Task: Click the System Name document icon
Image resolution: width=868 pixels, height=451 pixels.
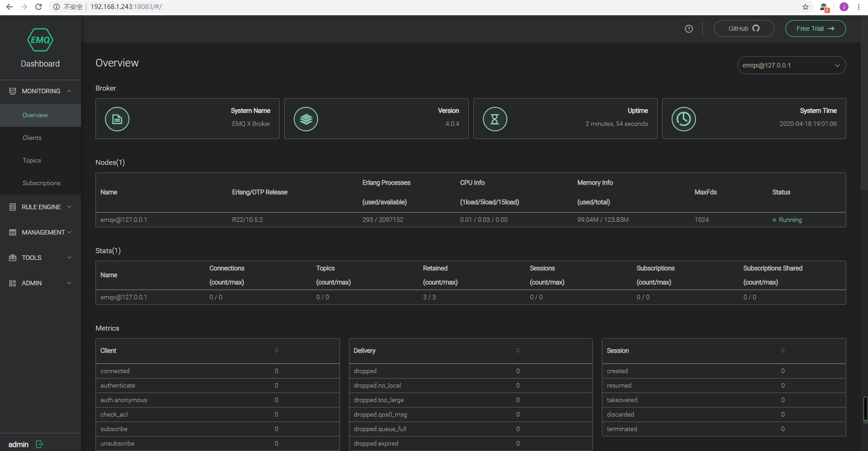Action: coord(117,119)
